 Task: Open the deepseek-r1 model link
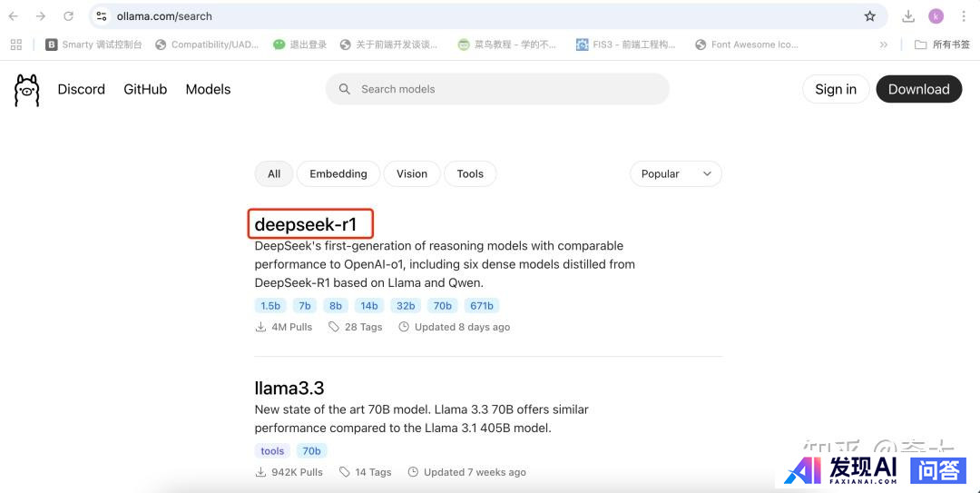tap(306, 224)
